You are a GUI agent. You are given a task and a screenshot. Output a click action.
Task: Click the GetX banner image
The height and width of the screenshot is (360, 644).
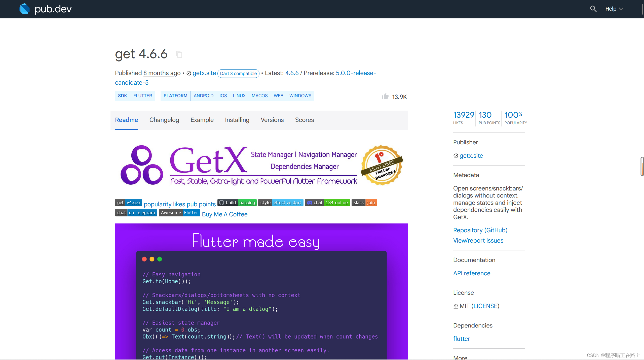coord(261,165)
